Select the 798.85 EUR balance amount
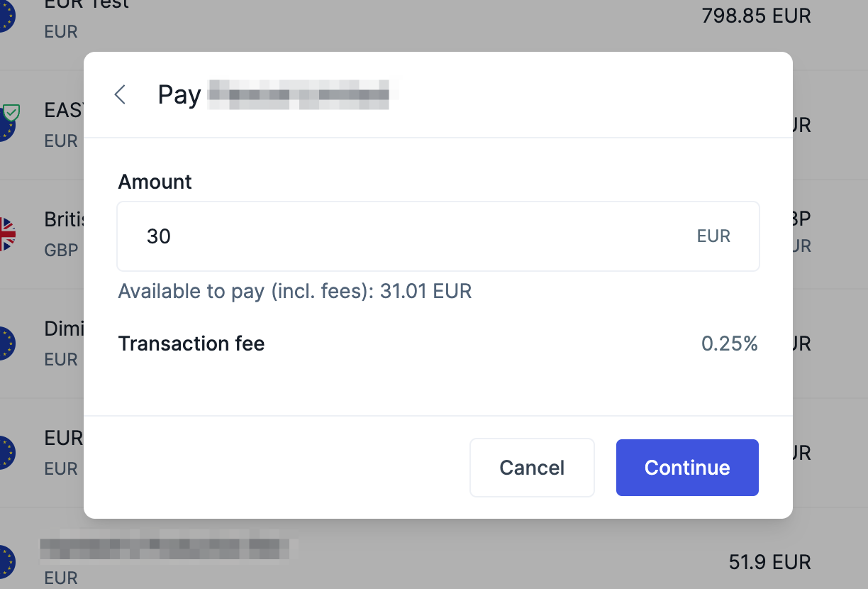868x589 pixels. coord(756,16)
